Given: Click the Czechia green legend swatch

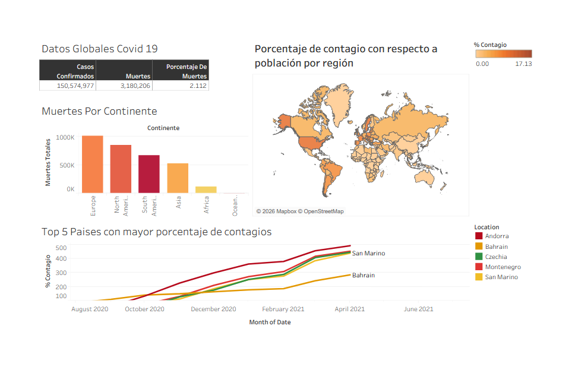Looking at the screenshot, I should coord(479,257).
